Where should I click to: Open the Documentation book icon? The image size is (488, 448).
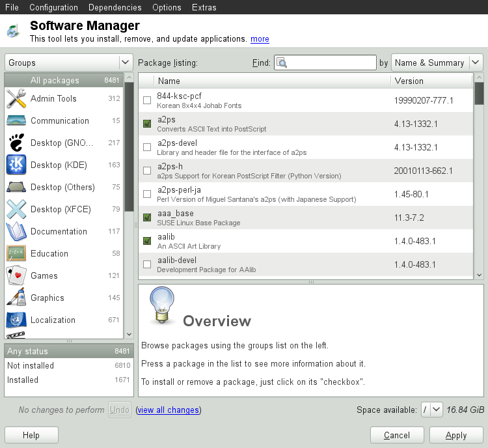click(16, 232)
